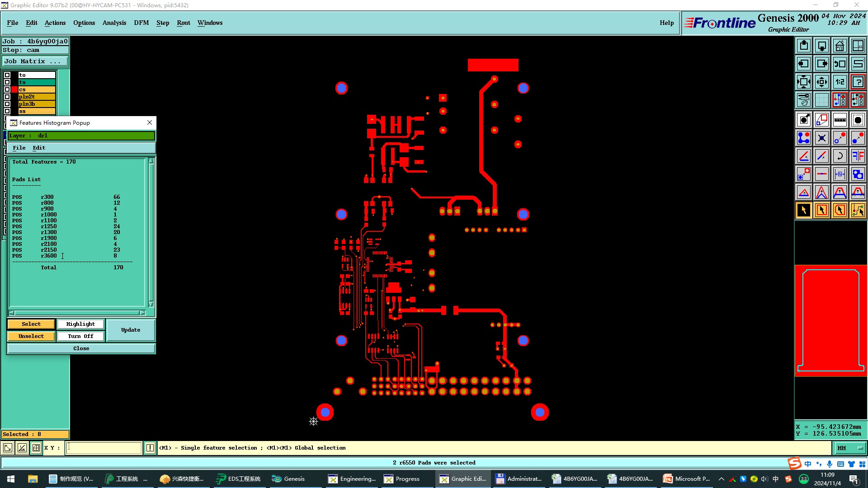
Task: Open the DFM menu
Action: point(141,23)
